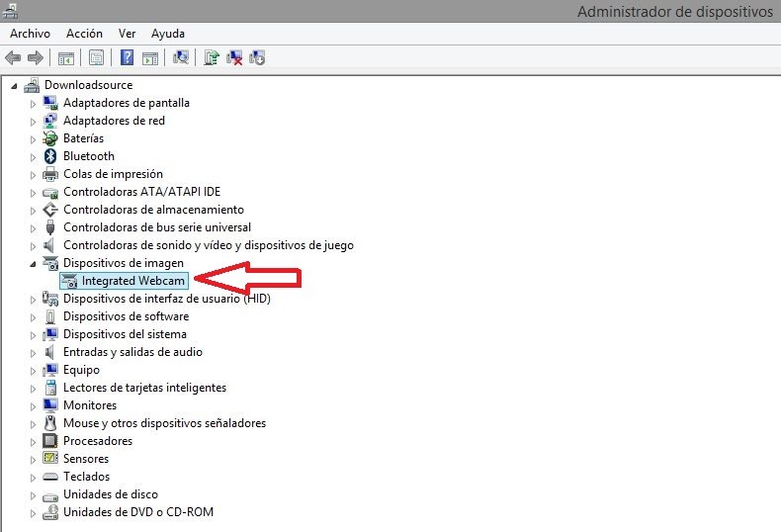This screenshot has height=532, width=781.
Task: Collapse the Downloadsource root node arrow
Action: (14, 86)
